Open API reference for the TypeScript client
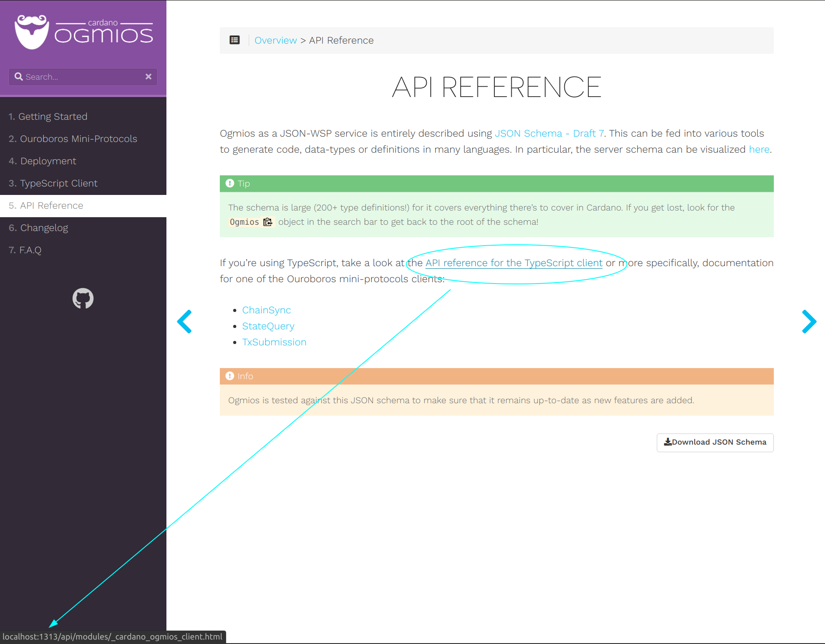Viewport: 825px width, 644px height. click(x=514, y=263)
